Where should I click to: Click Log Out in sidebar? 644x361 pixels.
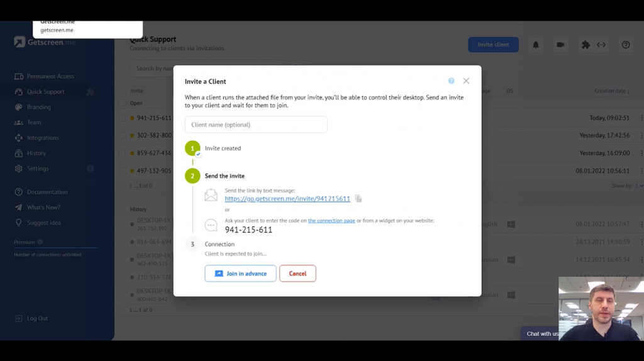pos(37,318)
